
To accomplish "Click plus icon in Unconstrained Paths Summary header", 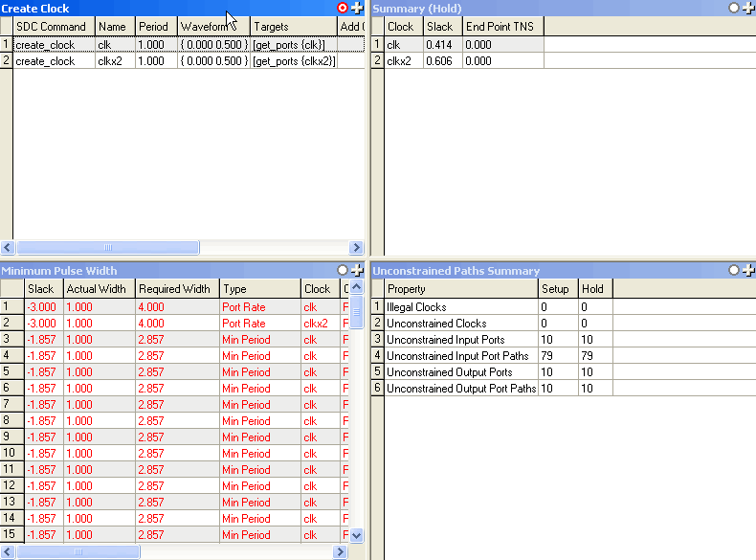I will 748,271.
